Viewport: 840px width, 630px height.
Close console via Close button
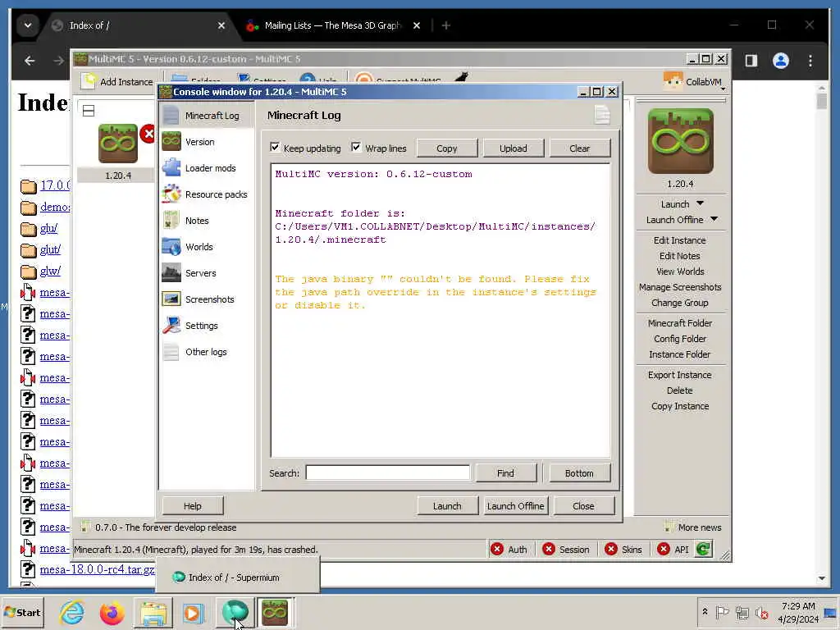(x=583, y=505)
